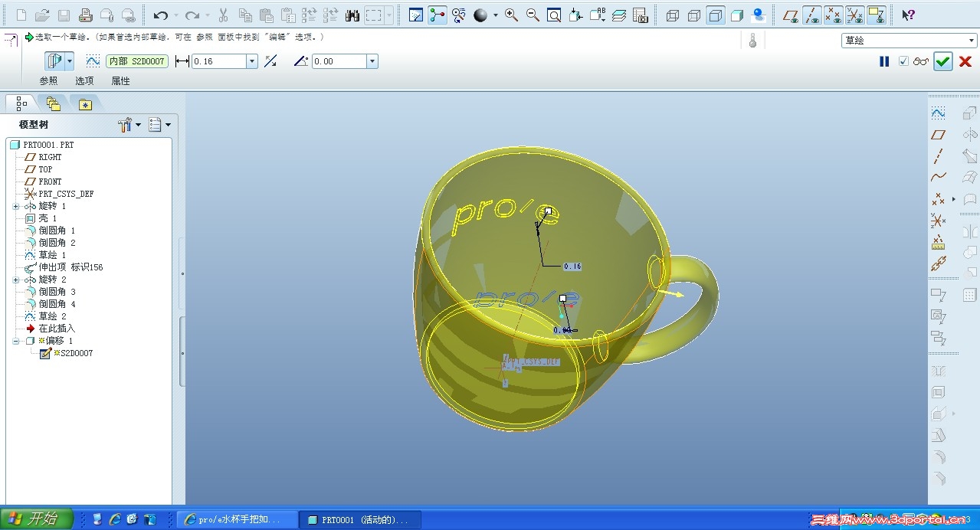Open the 参照 panel tab

48,80
